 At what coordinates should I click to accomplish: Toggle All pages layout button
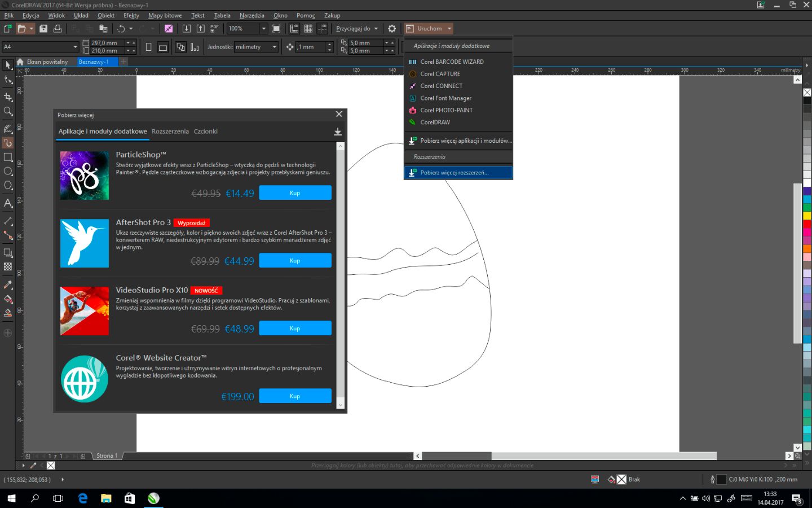coord(180,47)
